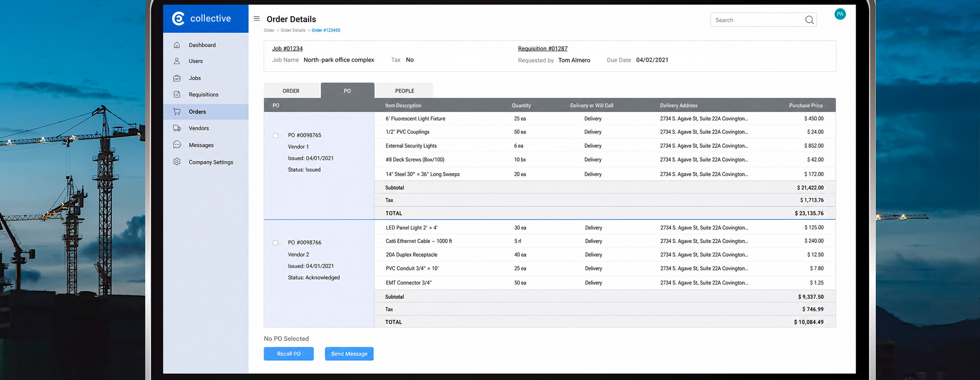The height and width of the screenshot is (380, 980).
Task: Click the Messages chat bubble icon
Action: tap(177, 145)
